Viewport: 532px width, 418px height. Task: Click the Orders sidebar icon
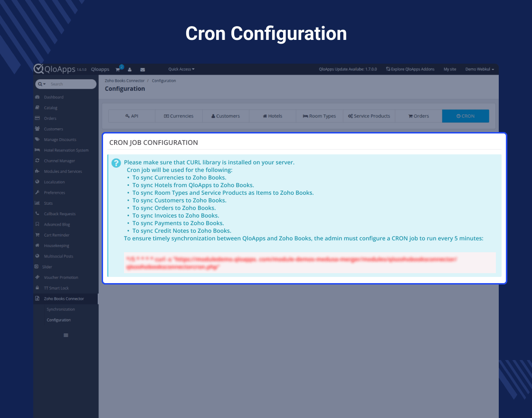[x=38, y=118]
